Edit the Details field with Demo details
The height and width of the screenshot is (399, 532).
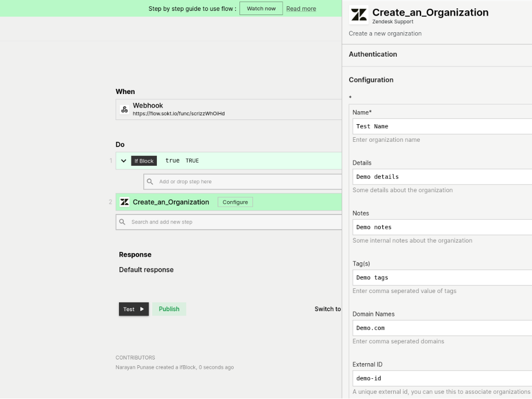point(442,177)
